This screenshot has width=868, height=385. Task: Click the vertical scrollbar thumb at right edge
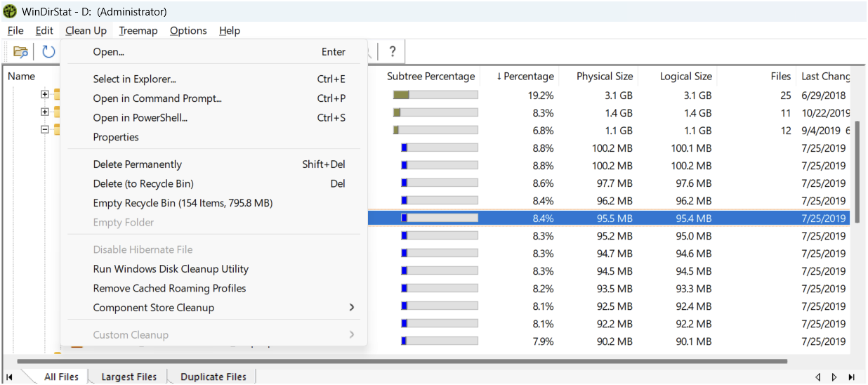pyautogui.click(x=857, y=171)
